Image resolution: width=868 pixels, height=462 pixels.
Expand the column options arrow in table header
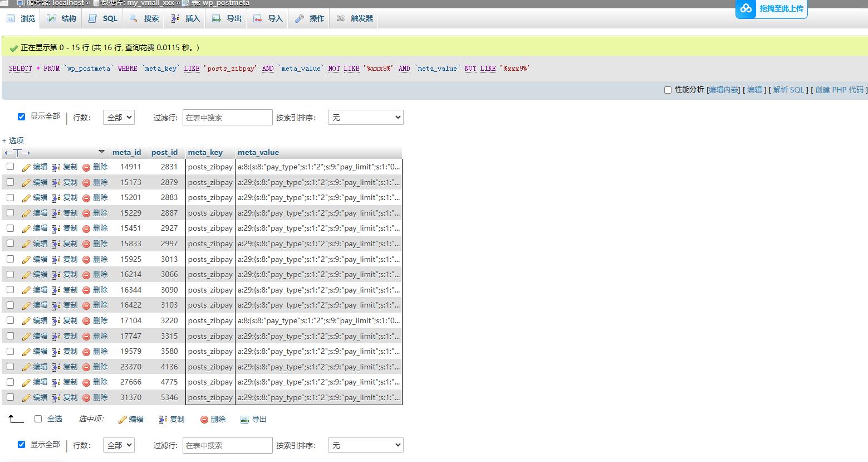(101, 152)
